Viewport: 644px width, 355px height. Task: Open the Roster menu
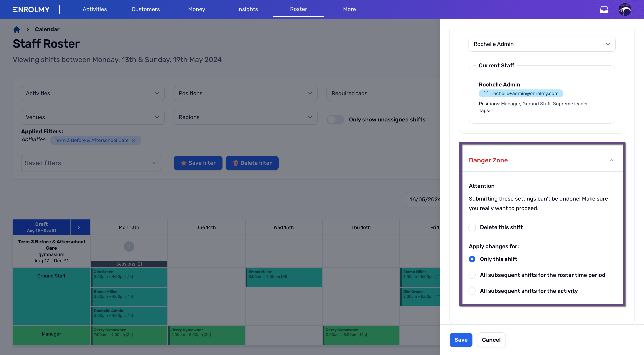[x=298, y=9]
